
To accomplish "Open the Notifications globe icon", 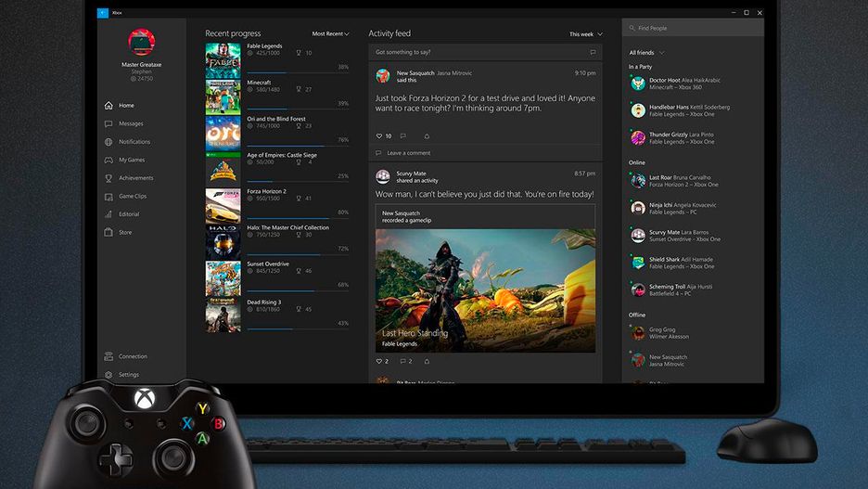I will (108, 142).
